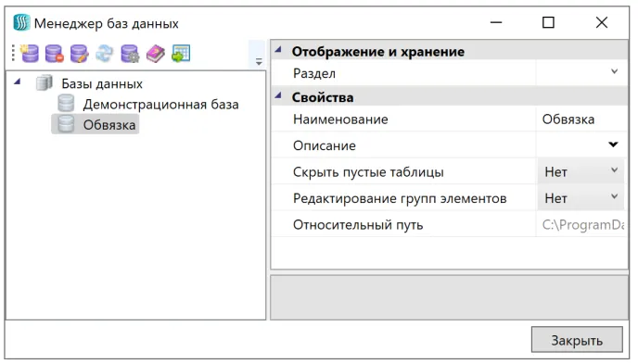Select the Обвязка database in the tree
638x364 pixels.
pos(109,125)
